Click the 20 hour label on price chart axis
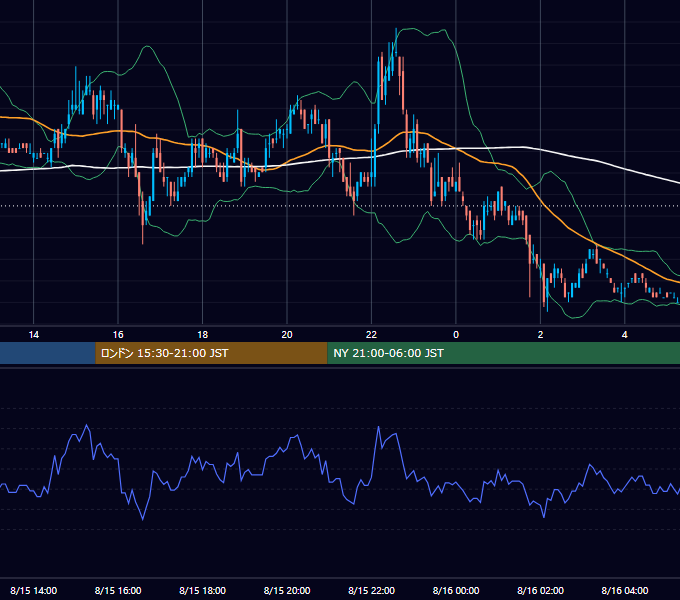This screenshot has height=600, width=680. [x=287, y=335]
